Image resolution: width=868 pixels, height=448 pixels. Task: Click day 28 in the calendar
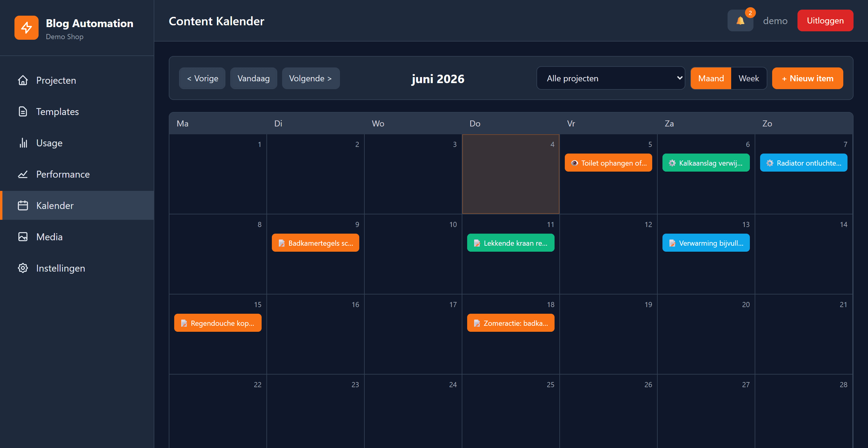pos(804,411)
